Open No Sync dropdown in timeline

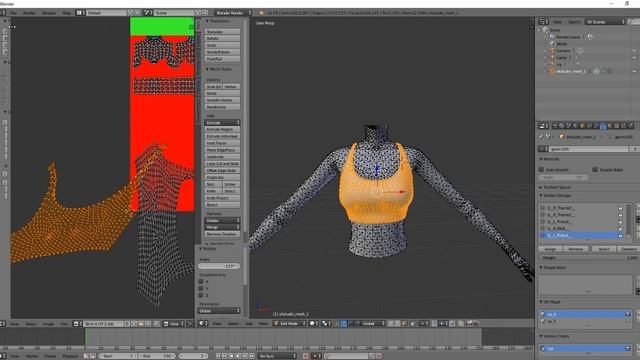tap(277, 356)
